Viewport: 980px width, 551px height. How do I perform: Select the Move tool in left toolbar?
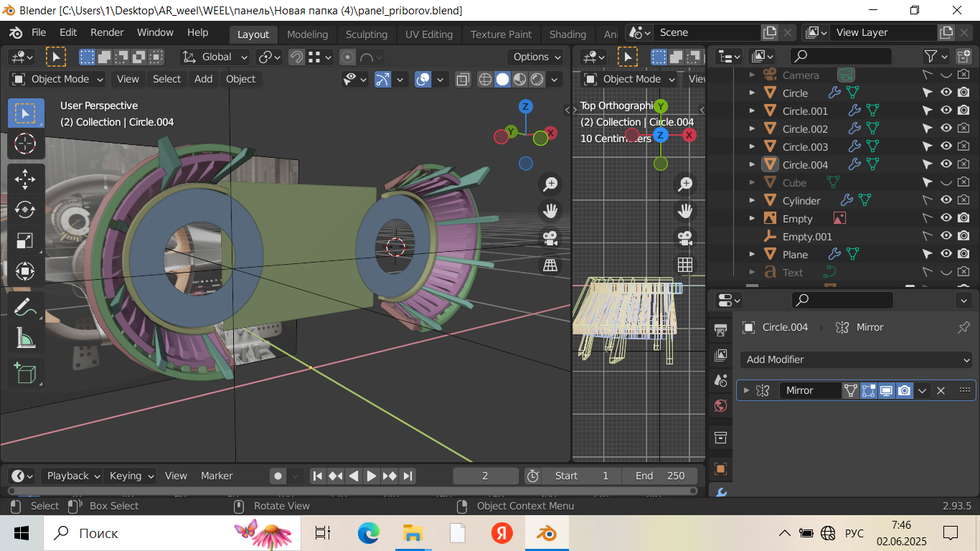pos(25,179)
